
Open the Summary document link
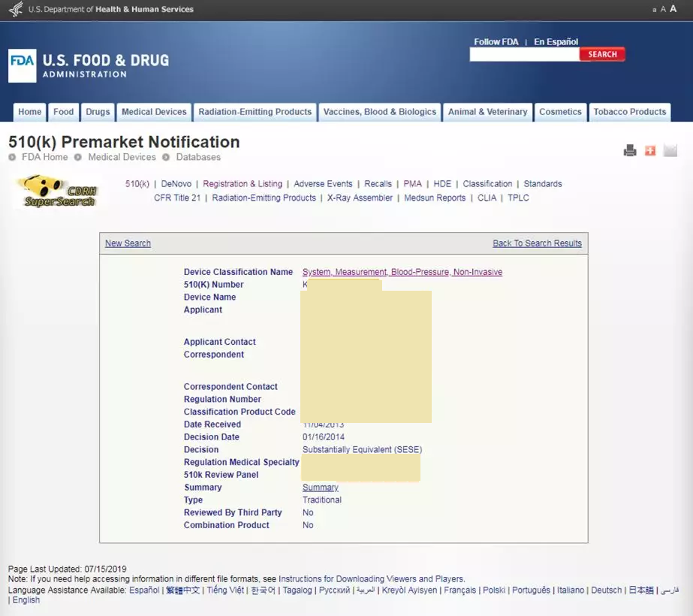coord(321,488)
